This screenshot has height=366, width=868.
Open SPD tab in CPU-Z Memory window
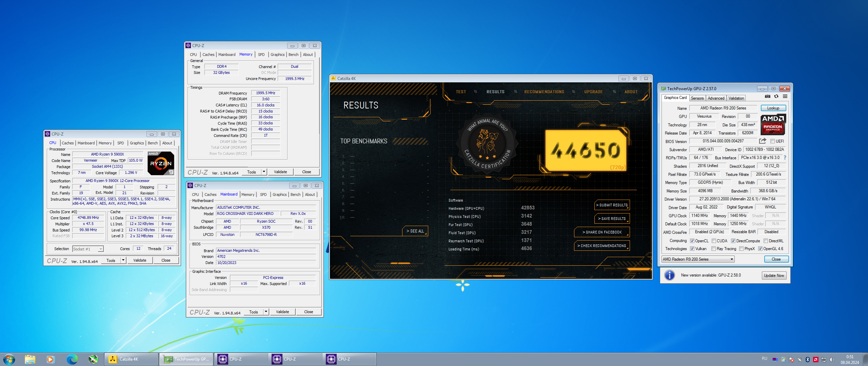261,55
